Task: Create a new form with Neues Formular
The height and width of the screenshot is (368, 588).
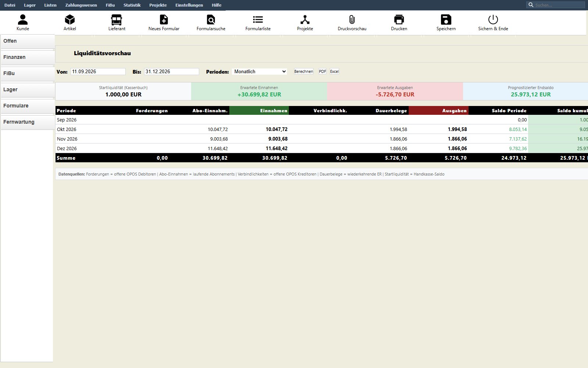Action: coord(164,20)
